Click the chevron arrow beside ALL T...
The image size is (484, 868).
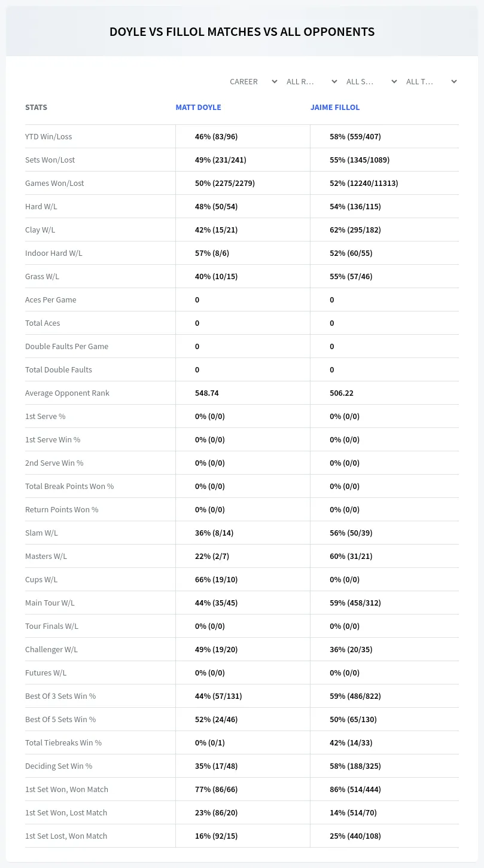coord(454,81)
